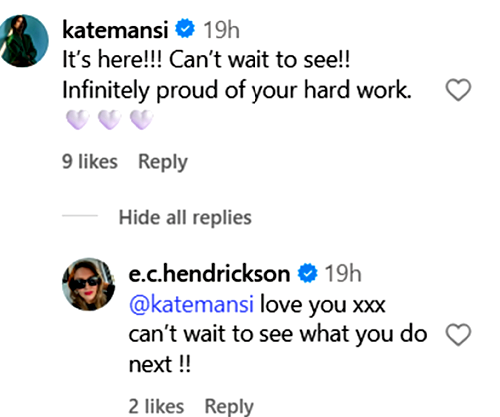Reply to katemansi's comment
500x417 pixels.
click(163, 162)
